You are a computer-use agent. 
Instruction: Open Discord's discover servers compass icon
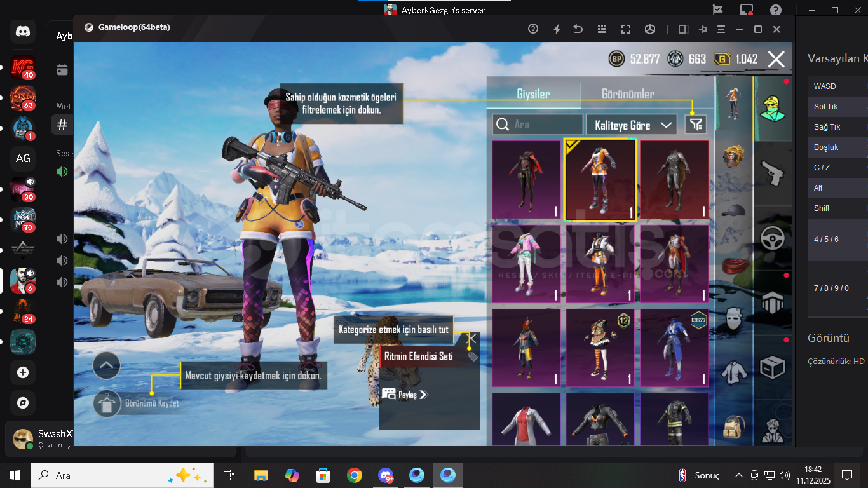click(x=23, y=403)
